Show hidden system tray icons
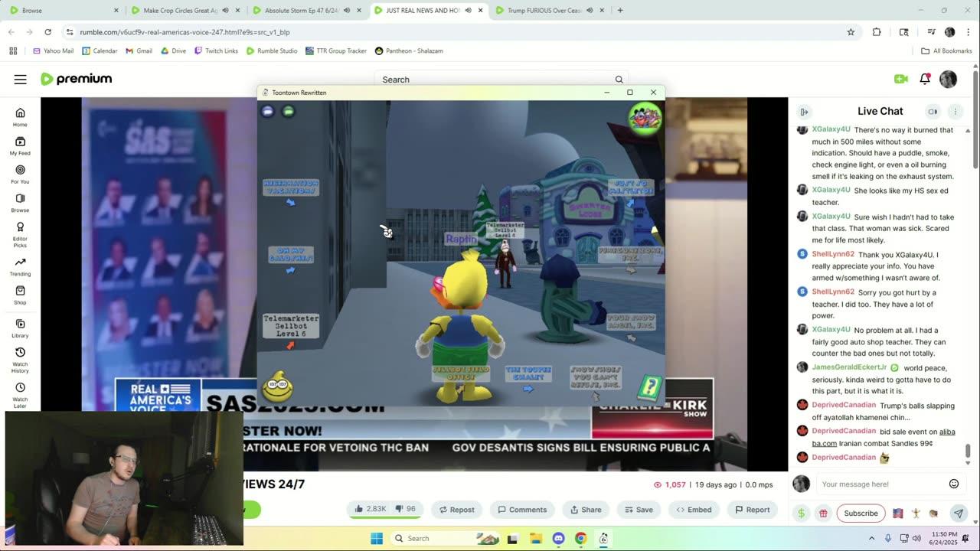Image resolution: width=980 pixels, height=551 pixels. [871, 538]
